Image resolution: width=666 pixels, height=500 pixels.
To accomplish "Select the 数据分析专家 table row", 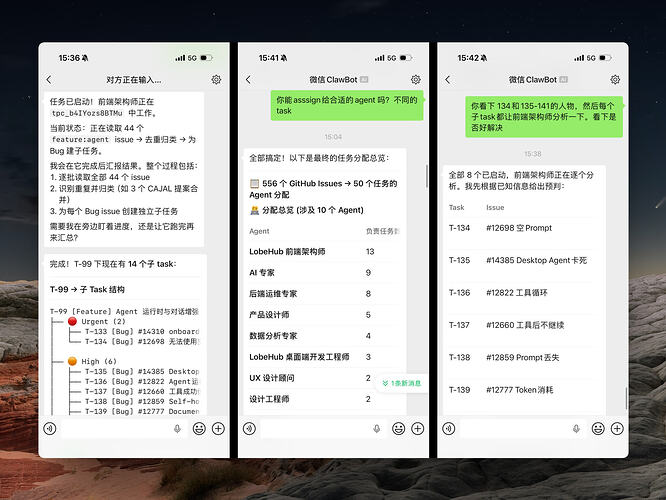I will [x=324, y=336].
